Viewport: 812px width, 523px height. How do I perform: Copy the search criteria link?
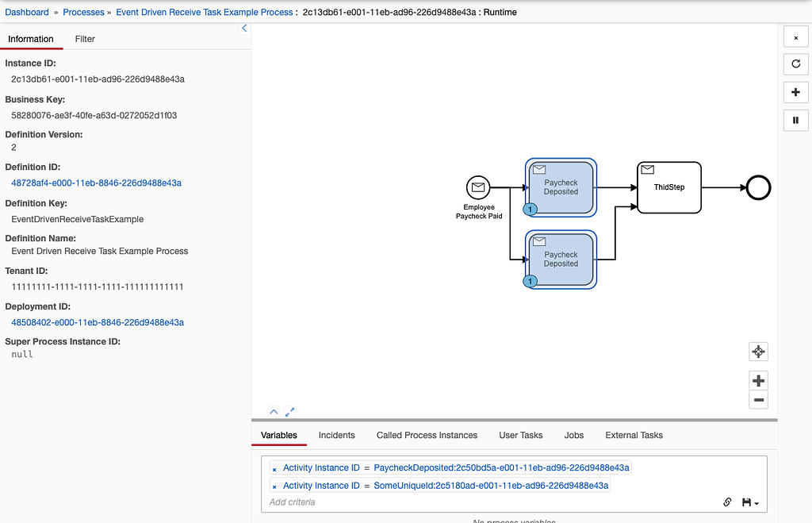click(727, 502)
